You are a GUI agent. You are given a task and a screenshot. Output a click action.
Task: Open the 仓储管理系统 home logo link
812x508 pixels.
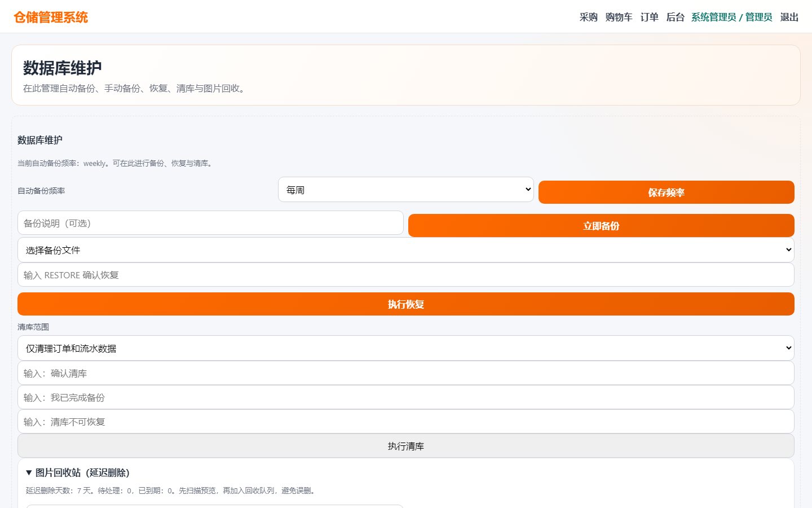click(51, 17)
